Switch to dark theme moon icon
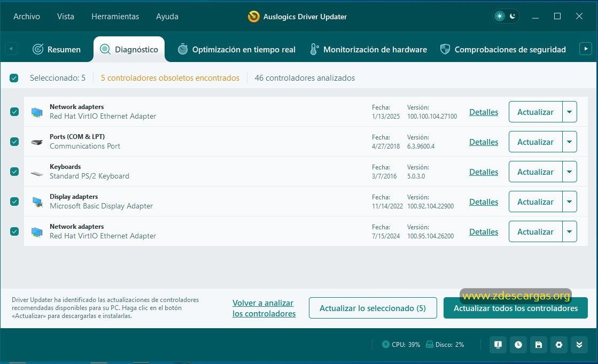The width and height of the screenshot is (598, 364). coord(512,16)
